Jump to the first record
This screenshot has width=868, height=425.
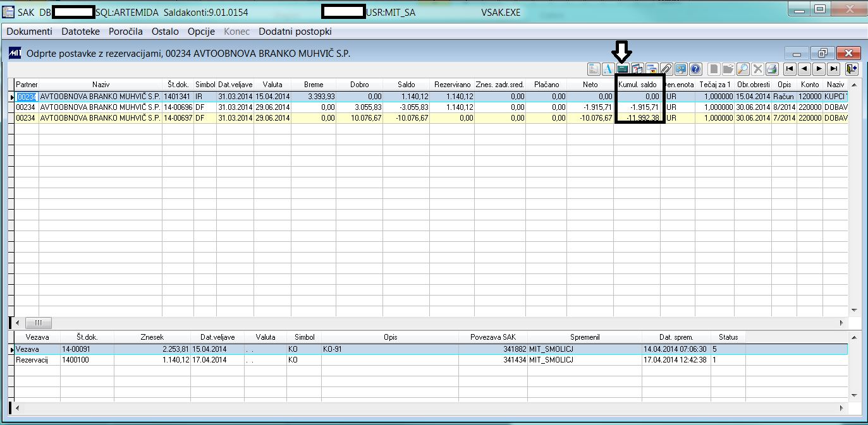[x=790, y=69]
